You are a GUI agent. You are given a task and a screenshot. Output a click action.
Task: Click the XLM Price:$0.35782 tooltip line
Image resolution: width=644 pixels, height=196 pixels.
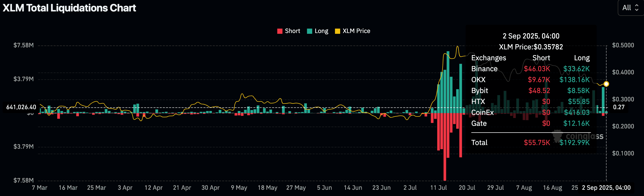point(531,47)
